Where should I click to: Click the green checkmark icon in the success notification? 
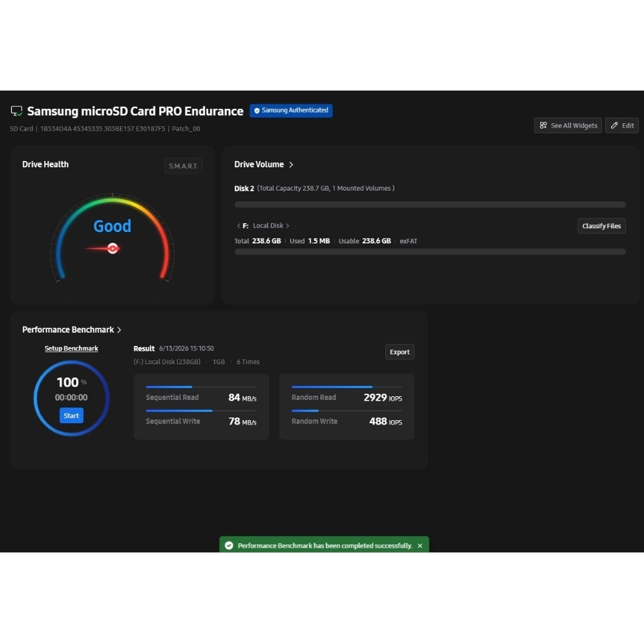tap(229, 545)
